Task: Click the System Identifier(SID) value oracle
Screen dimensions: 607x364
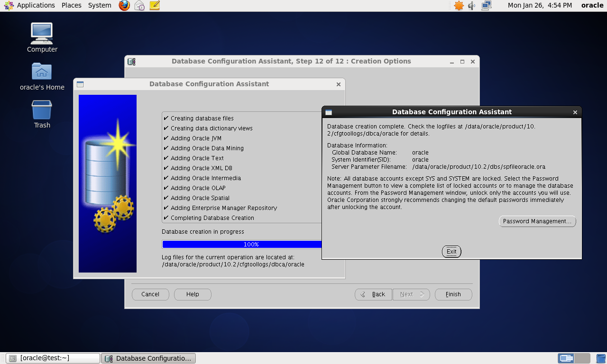Action: [x=420, y=160]
